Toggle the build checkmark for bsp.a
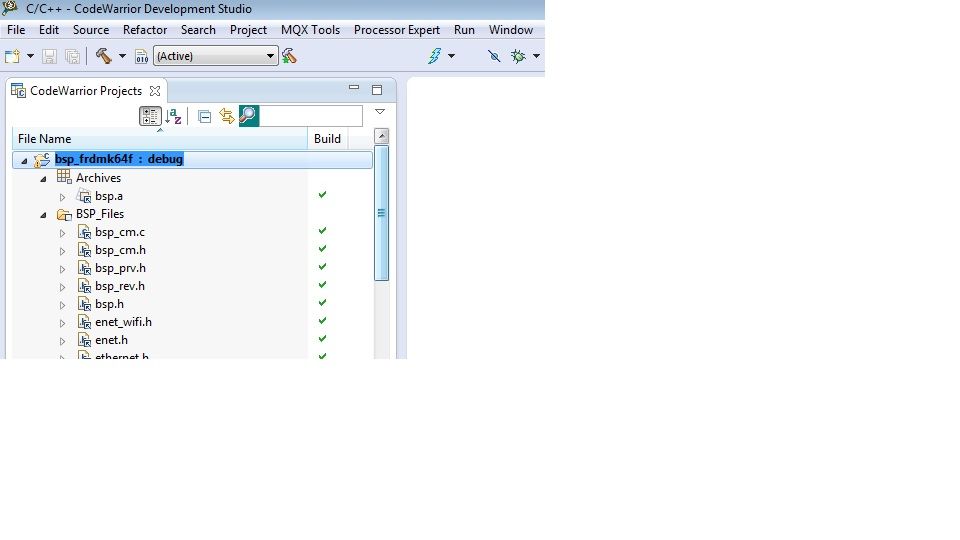The width and height of the screenshot is (960, 540). coord(323,195)
